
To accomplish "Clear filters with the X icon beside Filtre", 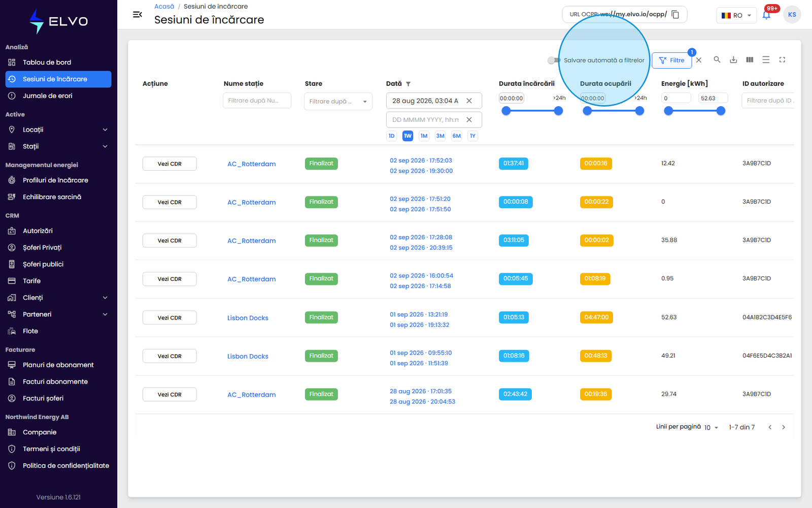I will pyautogui.click(x=699, y=60).
